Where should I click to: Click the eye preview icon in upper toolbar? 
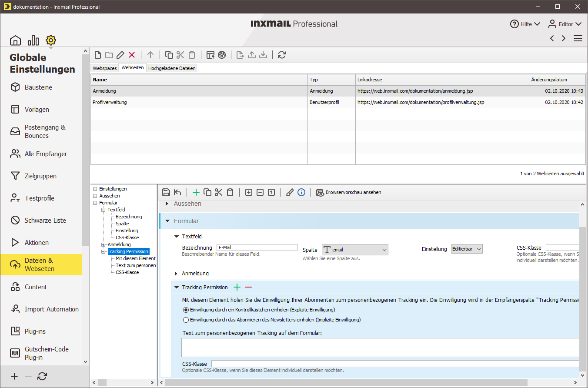click(x=222, y=55)
